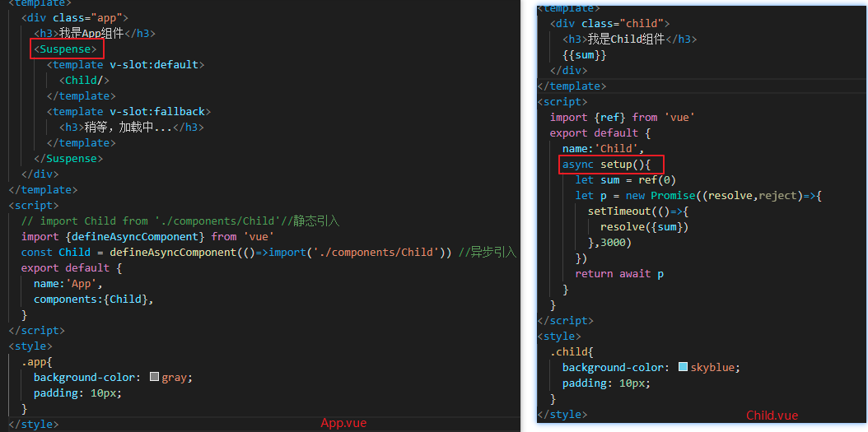Click the commented-out import Child 静态引入 line
868x432 pixels.
pos(180,221)
